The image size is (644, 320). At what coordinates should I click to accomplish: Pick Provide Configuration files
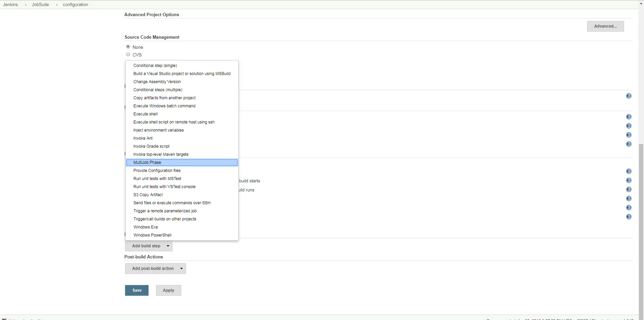[182, 171]
